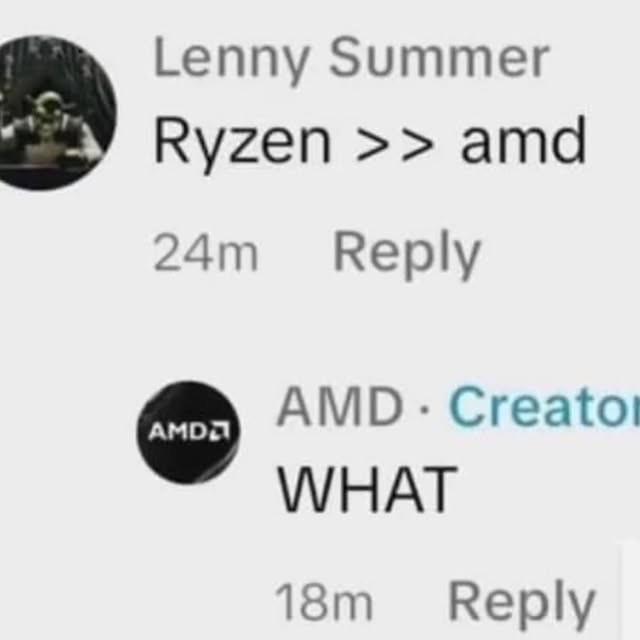
Task: Open Lenny Summer's username link
Action: (351, 58)
